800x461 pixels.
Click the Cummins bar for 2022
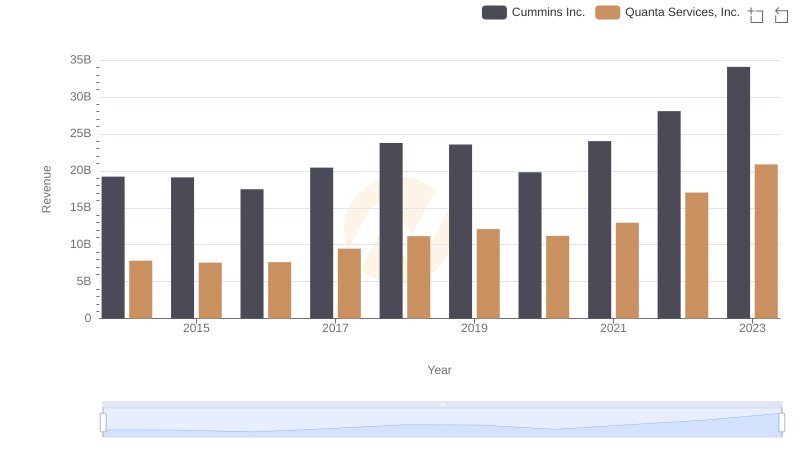click(669, 215)
